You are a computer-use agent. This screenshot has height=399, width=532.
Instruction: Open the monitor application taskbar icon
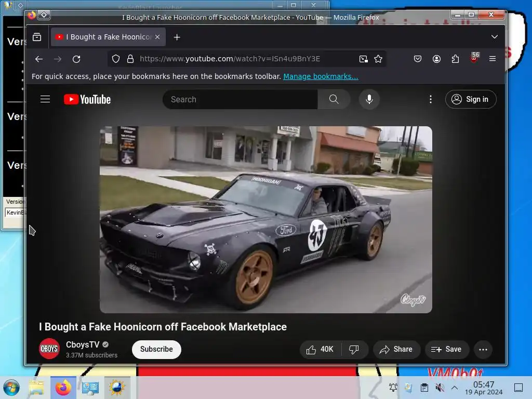click(x=90, y=388)
